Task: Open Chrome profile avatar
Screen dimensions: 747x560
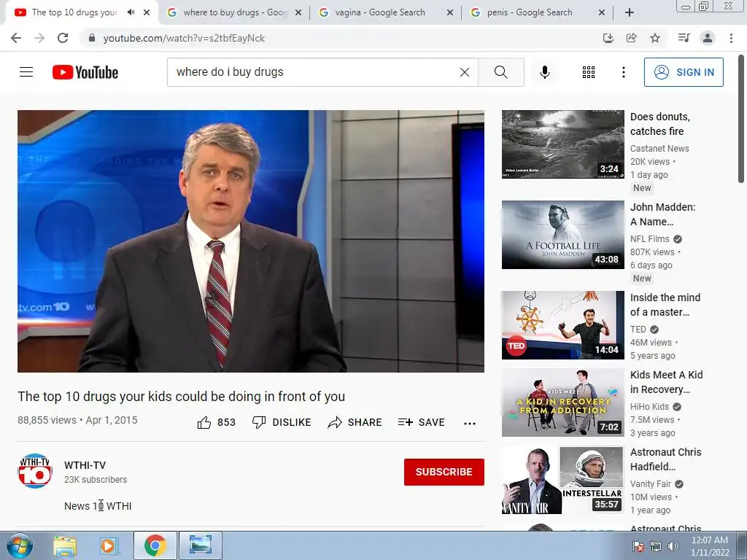Action: point(708,38)
